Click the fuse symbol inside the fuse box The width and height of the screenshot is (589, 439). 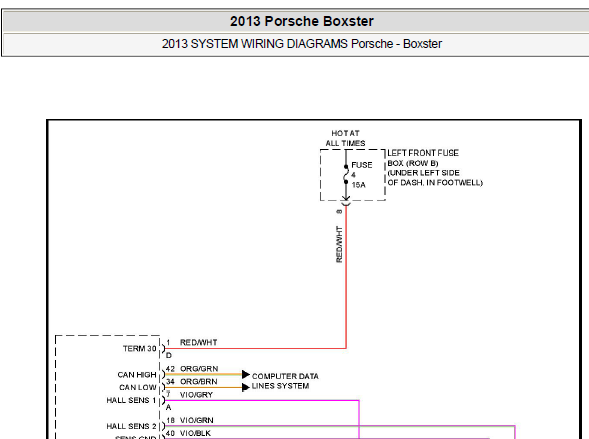click(346, 175)
